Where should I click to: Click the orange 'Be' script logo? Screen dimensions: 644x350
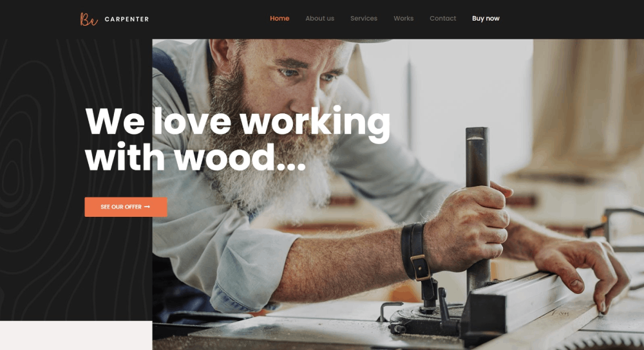(89, 19)
